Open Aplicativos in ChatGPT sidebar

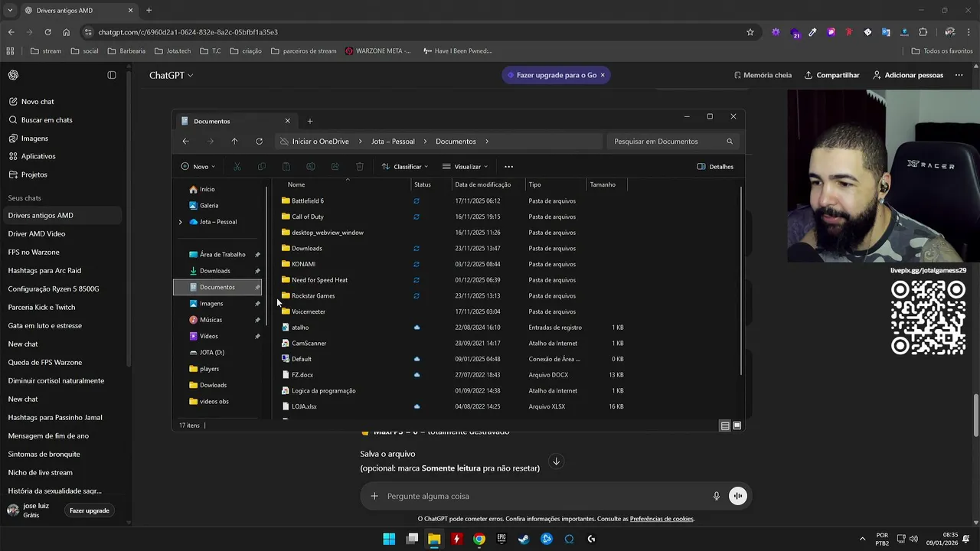[x=32, y=156]
